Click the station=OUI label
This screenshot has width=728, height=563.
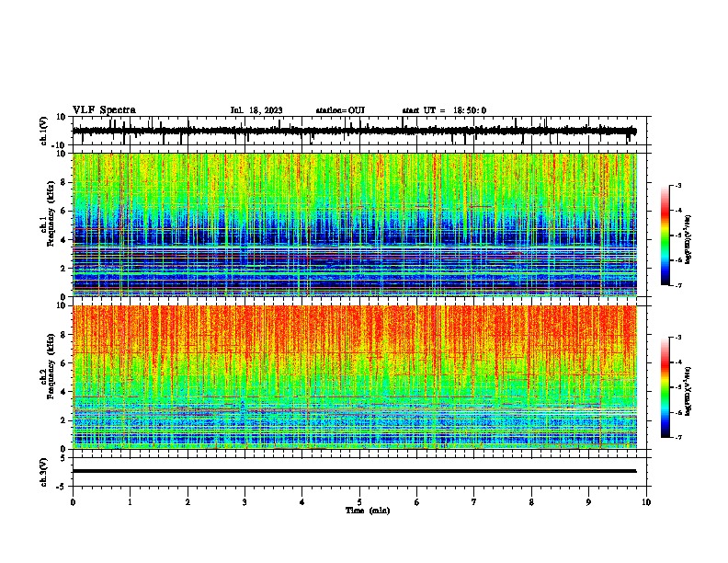tap(340, 110)
